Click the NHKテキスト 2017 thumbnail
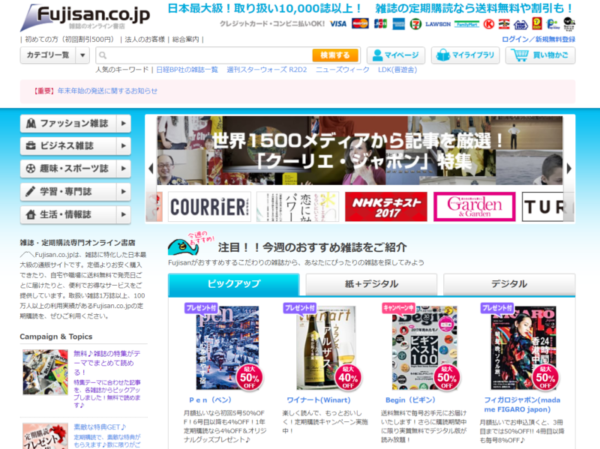This screenshot has height=449, width=600. pyautogui.click(x=386, y=207)
